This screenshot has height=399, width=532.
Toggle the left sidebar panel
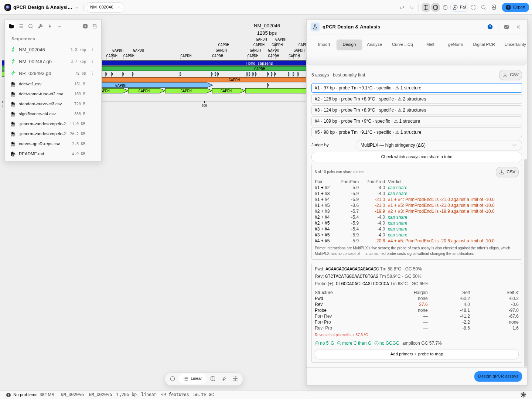coord(426,7)
